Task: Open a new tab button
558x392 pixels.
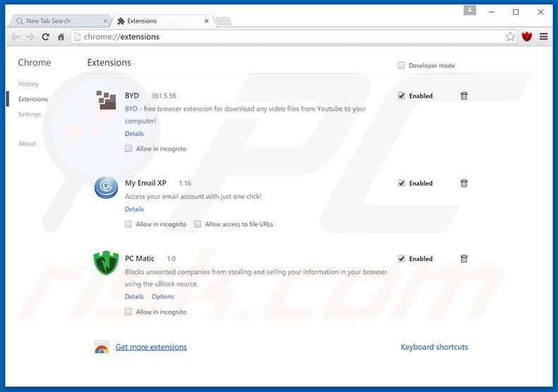Action: (x=223, y=21)
